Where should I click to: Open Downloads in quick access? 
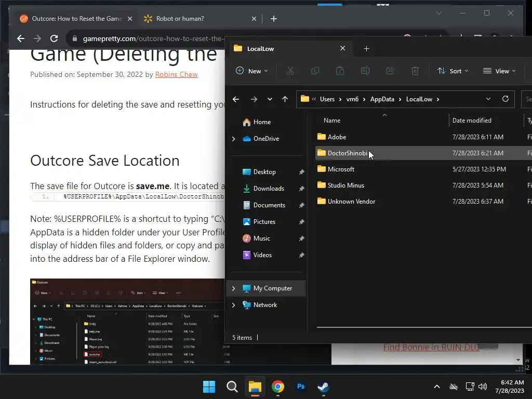point(264,188)
